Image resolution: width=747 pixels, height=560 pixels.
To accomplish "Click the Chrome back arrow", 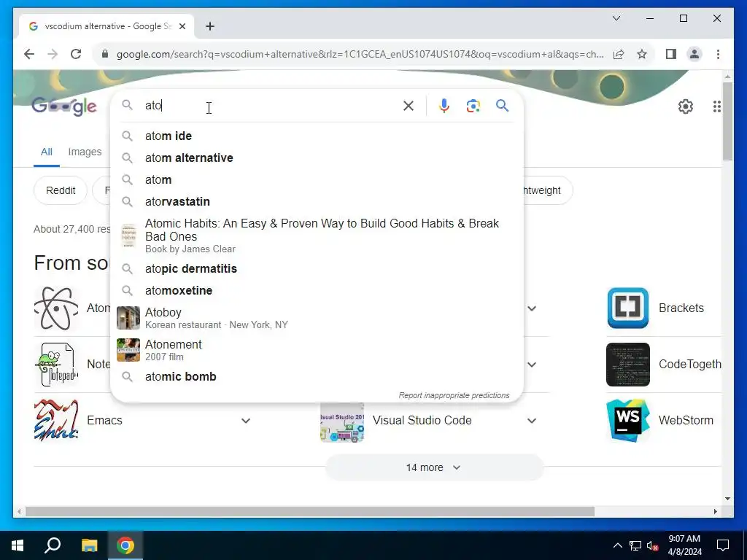I will 29,54.
